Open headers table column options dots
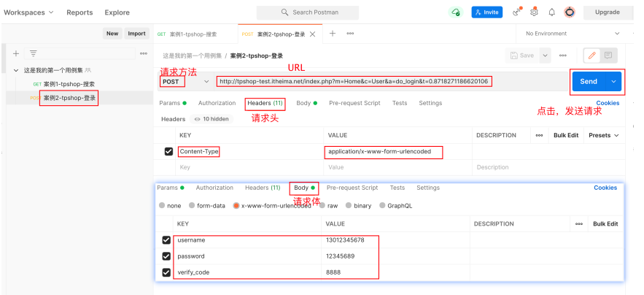 click(539, 135)
